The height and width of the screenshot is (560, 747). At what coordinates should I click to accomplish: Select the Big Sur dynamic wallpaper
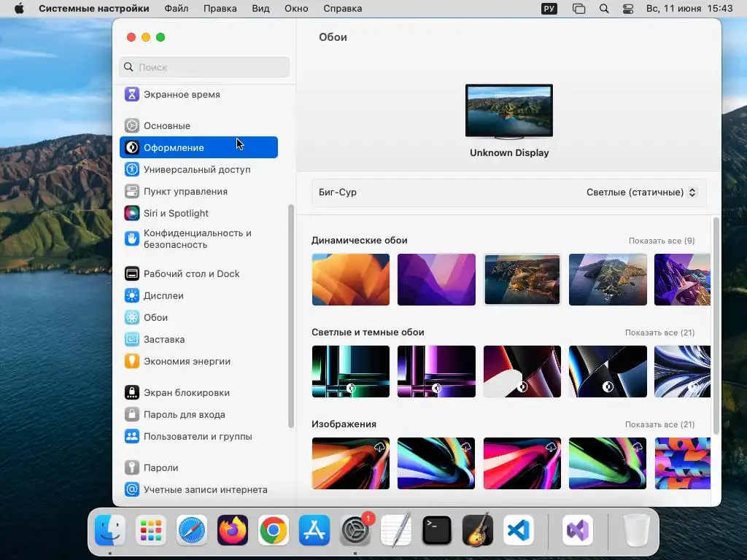(522, 279)
